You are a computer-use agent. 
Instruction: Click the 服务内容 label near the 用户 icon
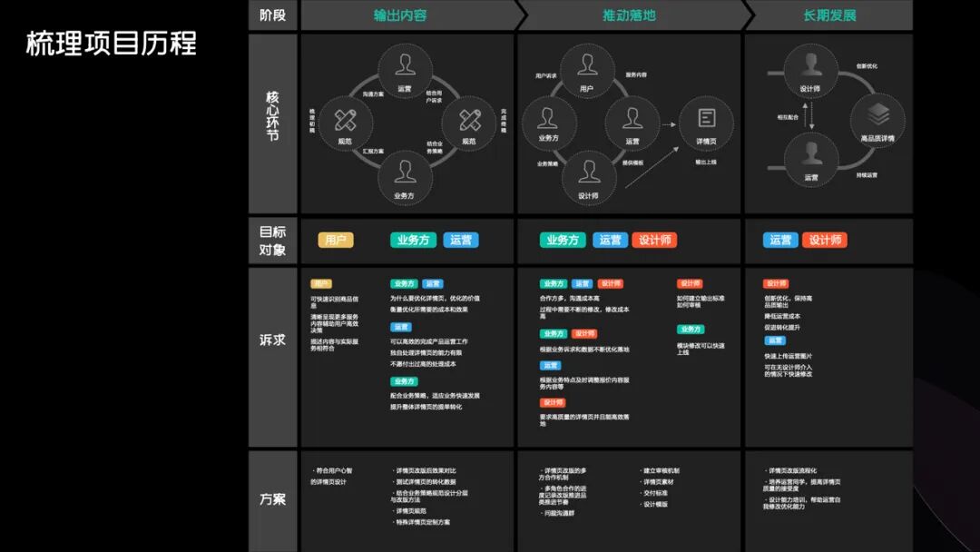pyautogui.click(x=636, y=75)
